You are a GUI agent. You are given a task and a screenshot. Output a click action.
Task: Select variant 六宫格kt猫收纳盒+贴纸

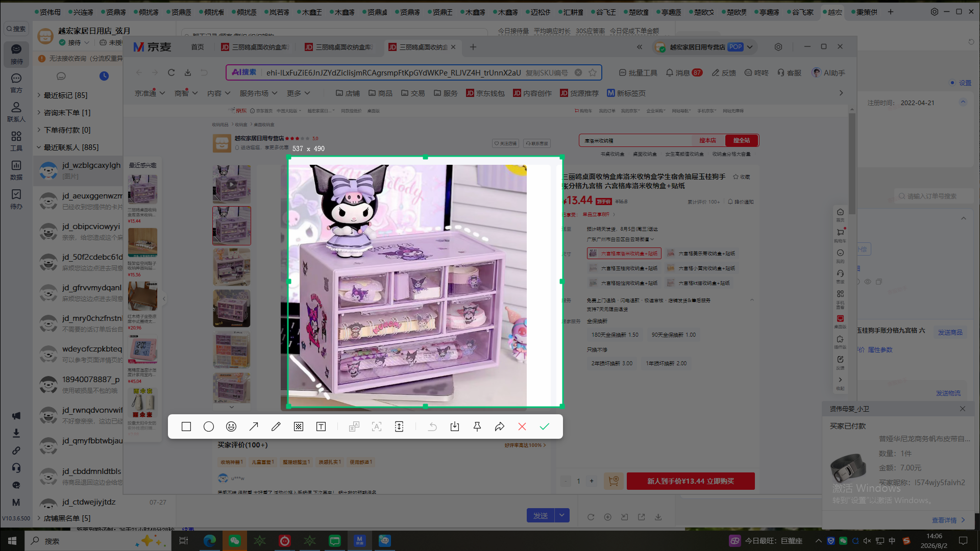tap(699, 283)
